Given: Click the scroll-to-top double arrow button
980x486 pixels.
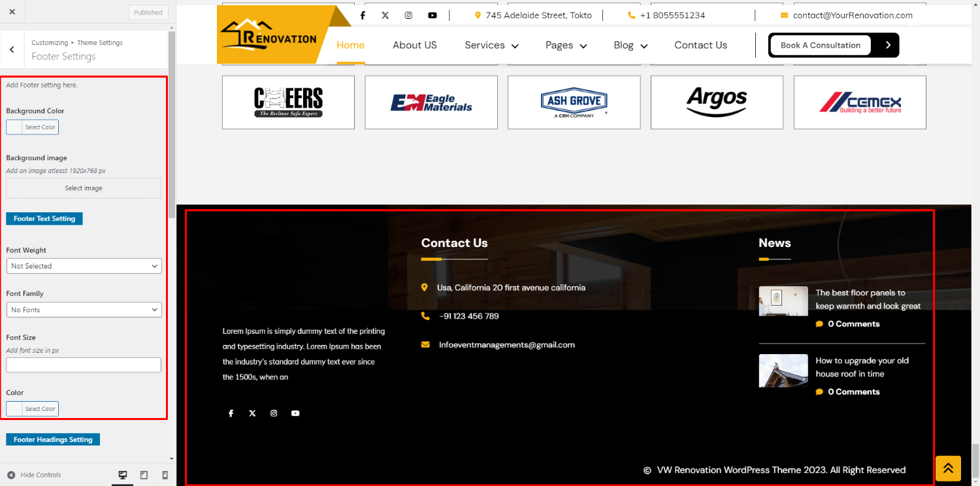Looking at the screenshot, I should pos(947,468).
